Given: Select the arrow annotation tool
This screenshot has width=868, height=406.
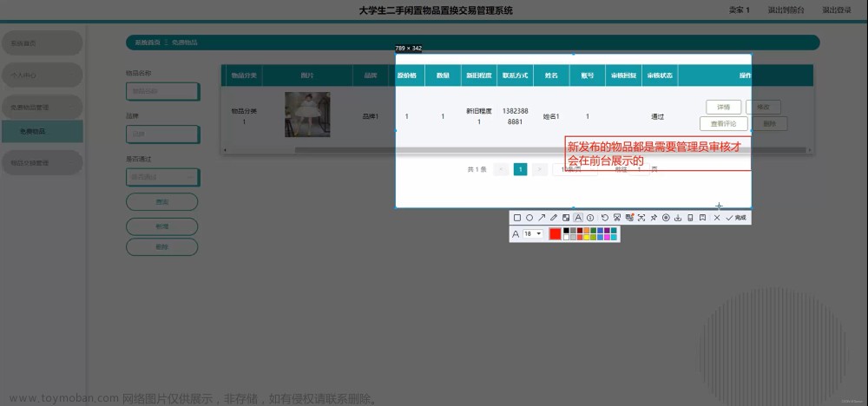Looking at the screenshot, I should [542, 218].
